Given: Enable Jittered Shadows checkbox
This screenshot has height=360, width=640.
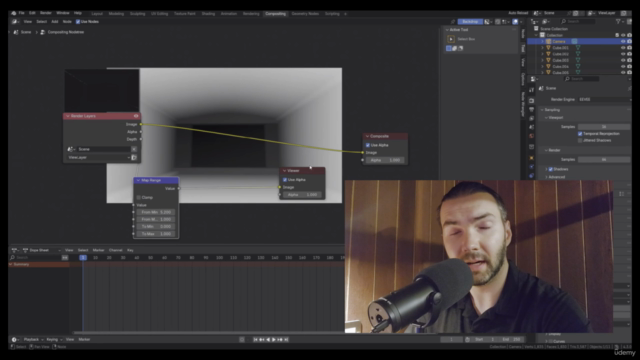Looking at the screenshot, I should (x=580, y=140).
